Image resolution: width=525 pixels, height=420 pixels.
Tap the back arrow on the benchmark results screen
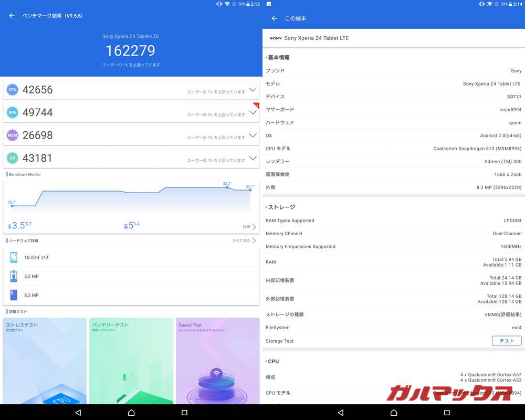[11, 16]
